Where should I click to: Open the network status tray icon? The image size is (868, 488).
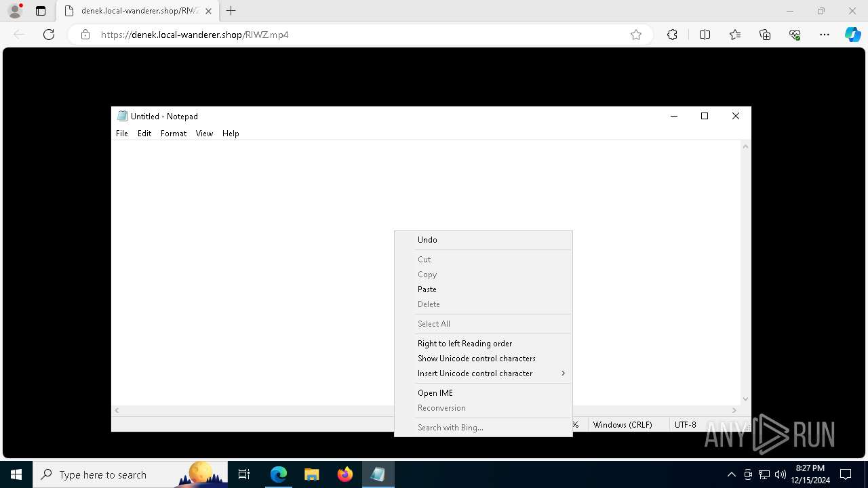pos(764,474)
